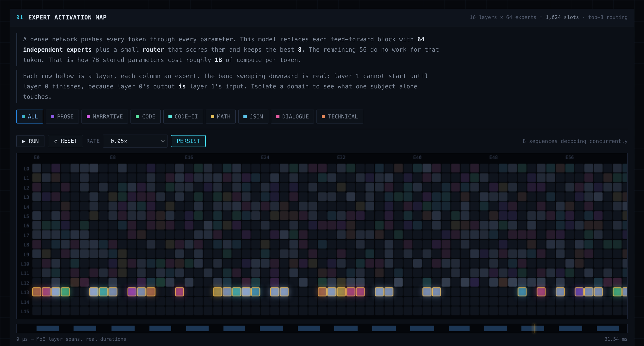Show only JSON expert activations
The height and width of the screenshot is (346, 644).
point(253,117)
